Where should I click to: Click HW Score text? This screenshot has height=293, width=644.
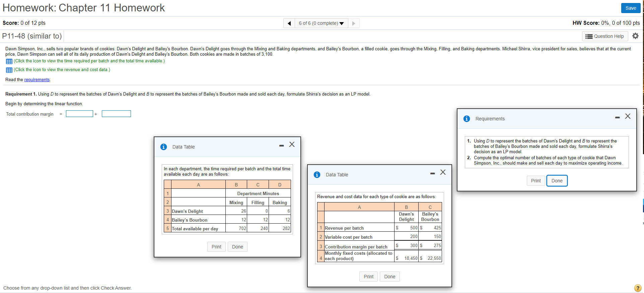[x=606, y=23]
